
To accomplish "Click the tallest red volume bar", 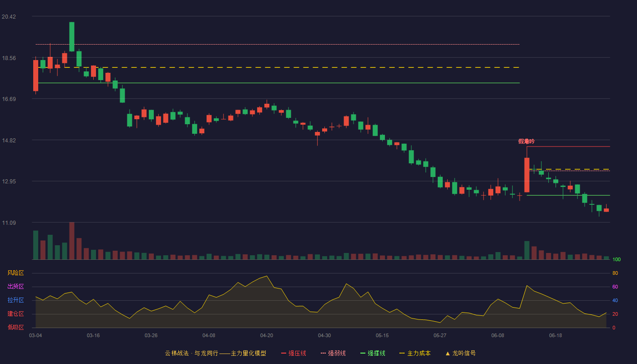I will pos(72,241).
